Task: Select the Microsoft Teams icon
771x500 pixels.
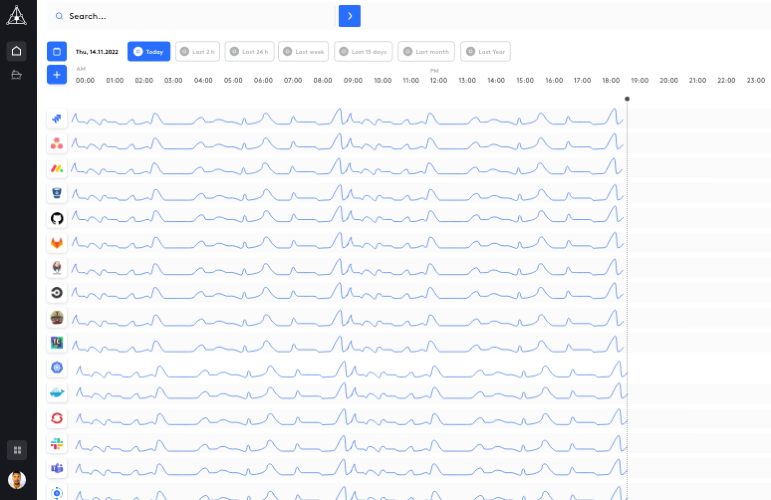Action: 57,468
